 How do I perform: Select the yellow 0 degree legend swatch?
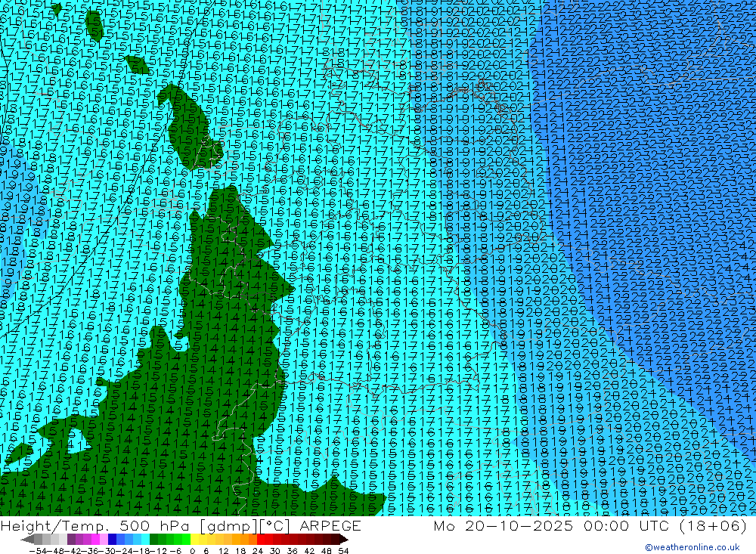194,540
